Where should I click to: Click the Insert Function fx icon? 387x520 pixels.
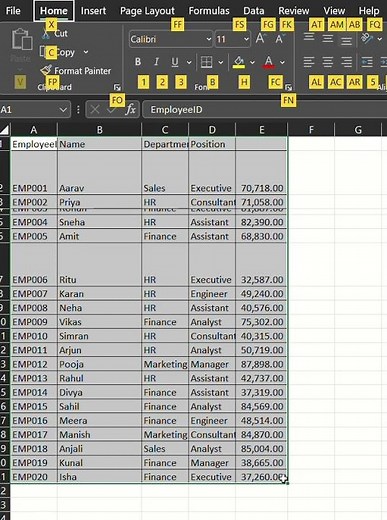[x=130, y=109]
